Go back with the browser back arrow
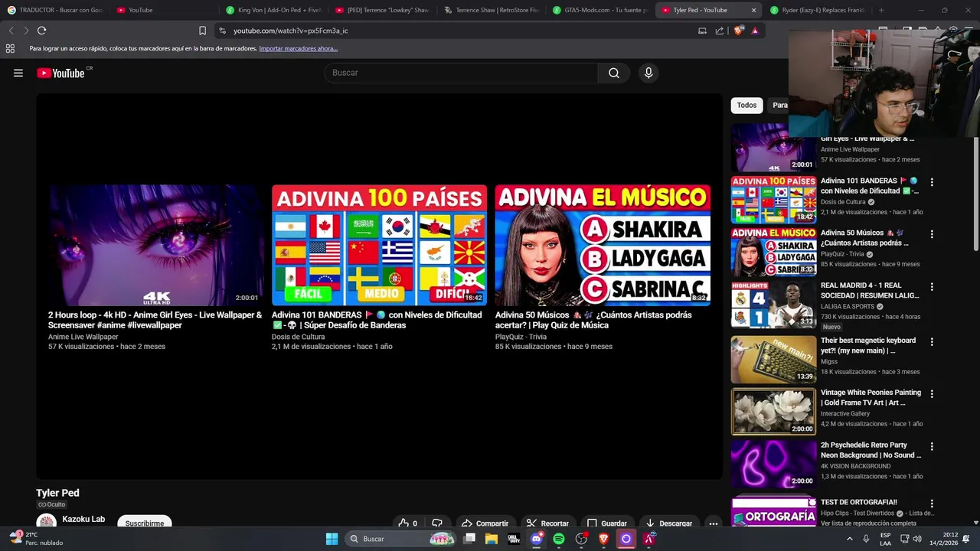Image resolution: width=980 pixels, height=551 pixels. 11,31
